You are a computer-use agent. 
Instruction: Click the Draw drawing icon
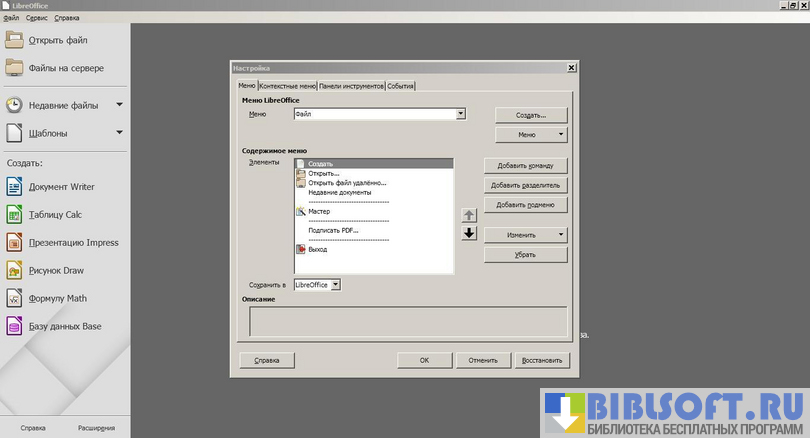(x=14, y=270)
